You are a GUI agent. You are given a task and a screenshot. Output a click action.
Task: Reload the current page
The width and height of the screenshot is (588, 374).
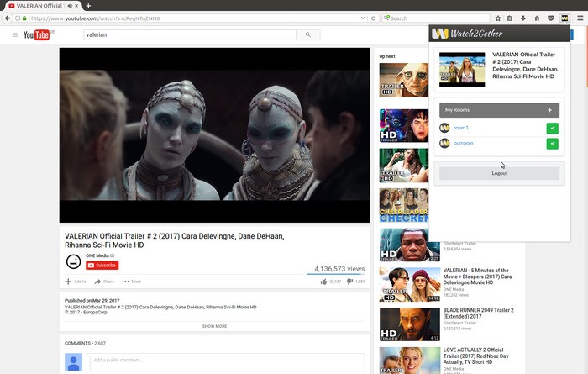(x=373, y=18)
